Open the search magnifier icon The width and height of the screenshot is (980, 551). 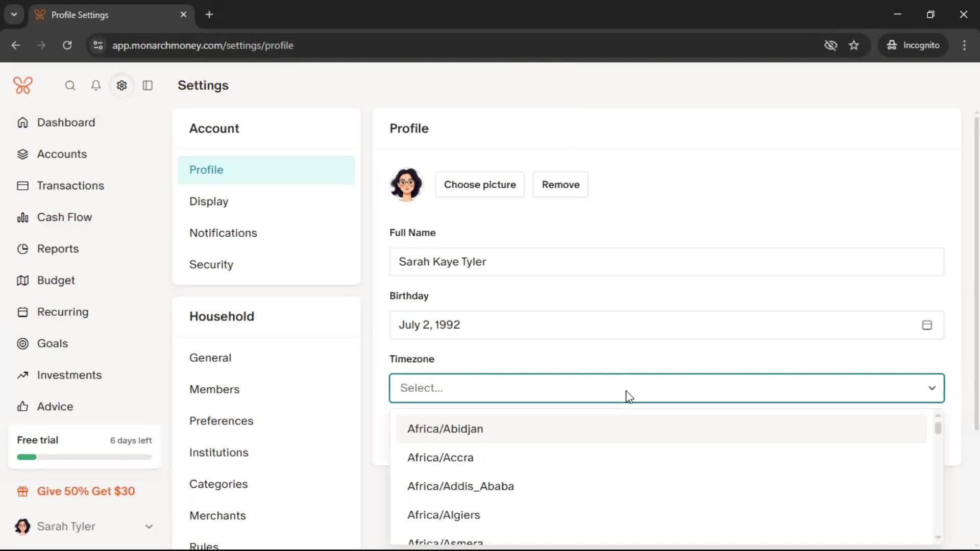click(70, 85)
